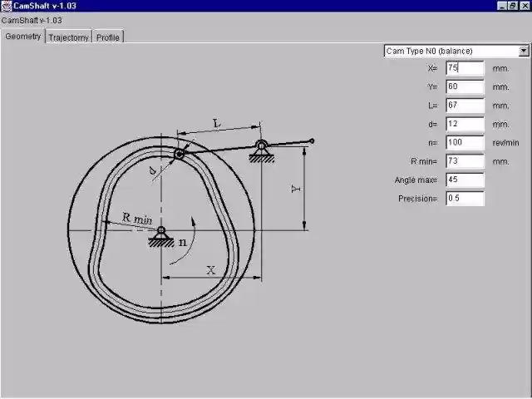
Task: Close the CamShaft window
Action: point(525,6)
